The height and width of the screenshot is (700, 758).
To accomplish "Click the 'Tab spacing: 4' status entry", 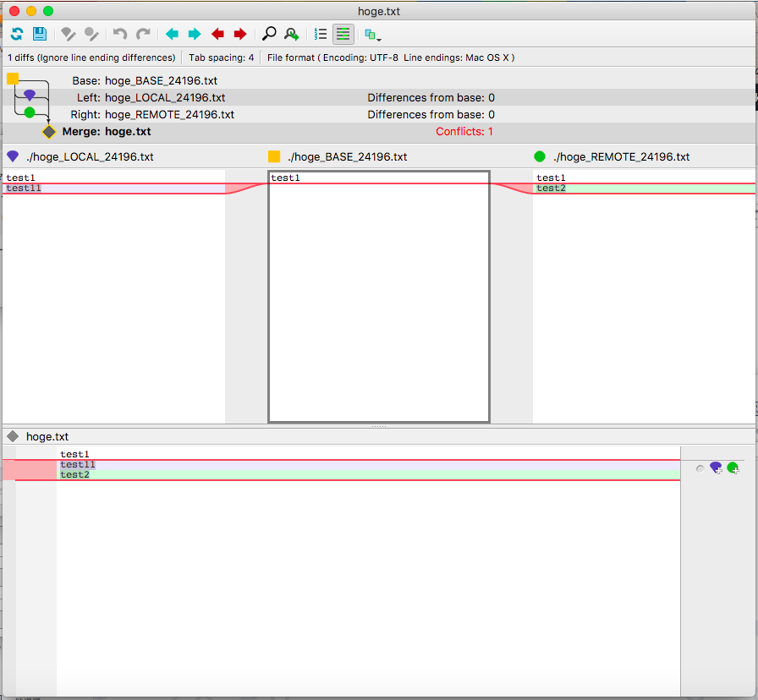I will pyautogui.click(x=221, y=57).
